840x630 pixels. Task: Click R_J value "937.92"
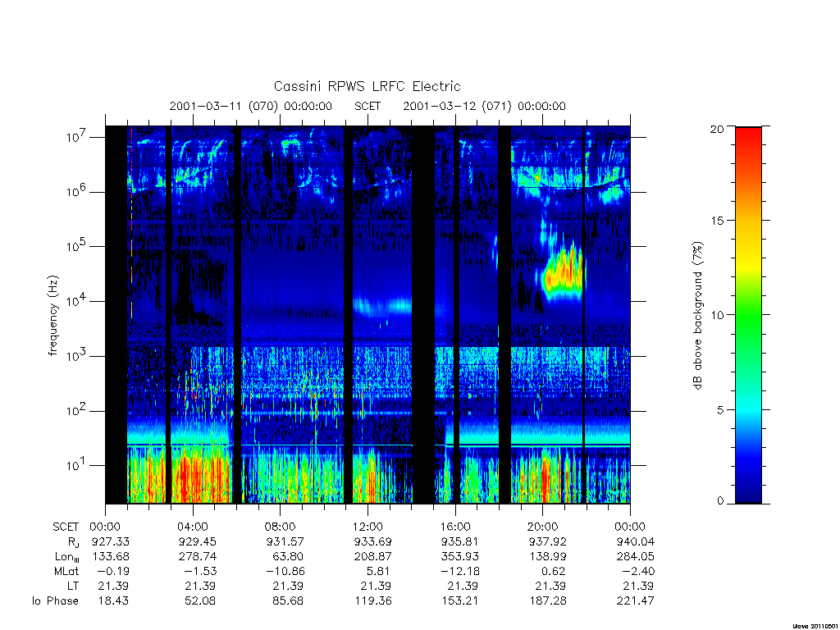tap(547, 541)
